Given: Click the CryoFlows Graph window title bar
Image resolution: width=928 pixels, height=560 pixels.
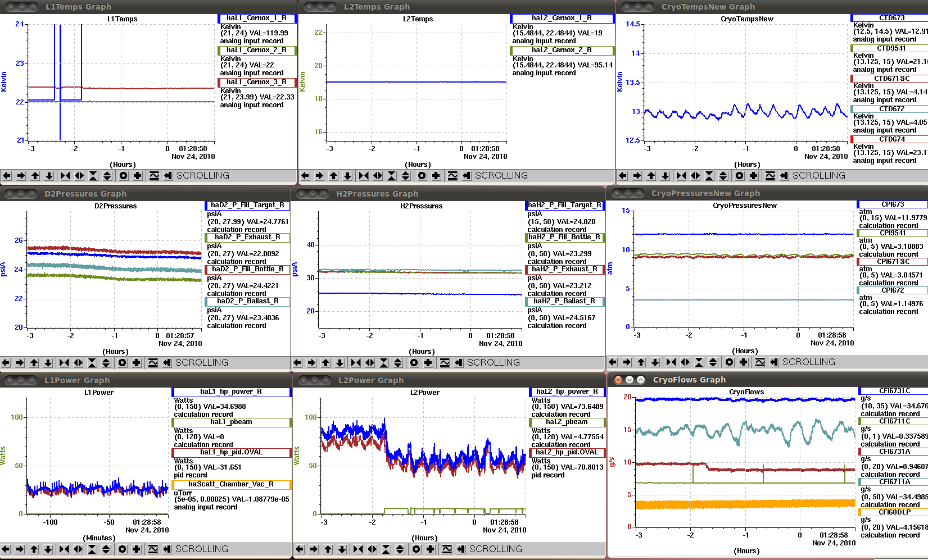Looking at the screenshot, I should coord(768,380).
